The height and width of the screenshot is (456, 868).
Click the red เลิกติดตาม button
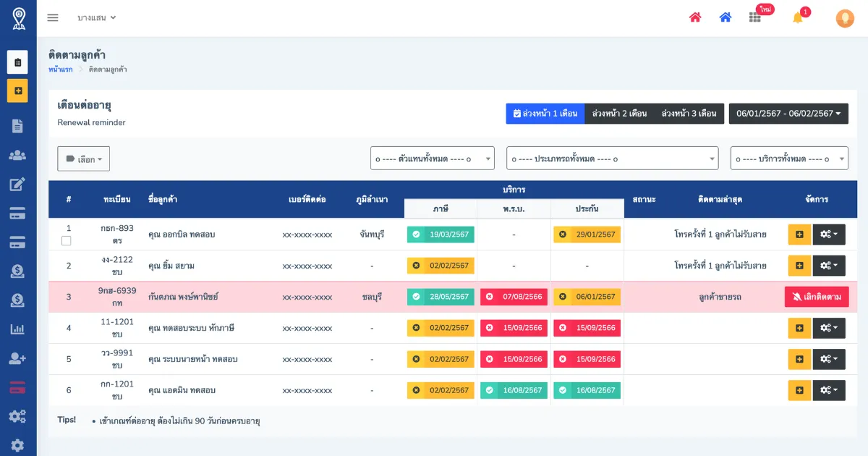click(x=817, y=297)
